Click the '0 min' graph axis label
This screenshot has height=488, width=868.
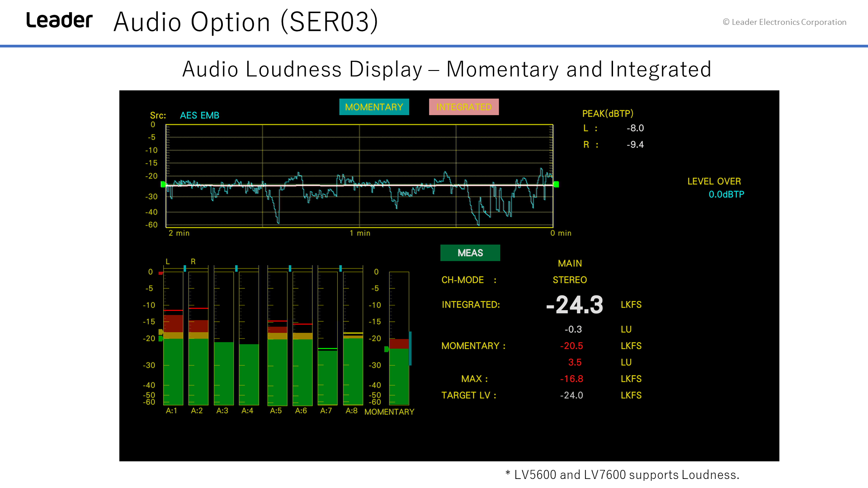click(x=561, y=233)
